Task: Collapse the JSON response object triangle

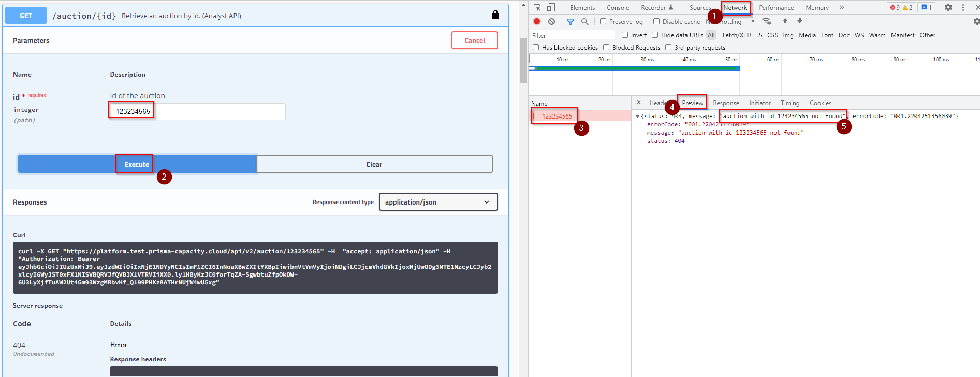Action: click(637, 117)
